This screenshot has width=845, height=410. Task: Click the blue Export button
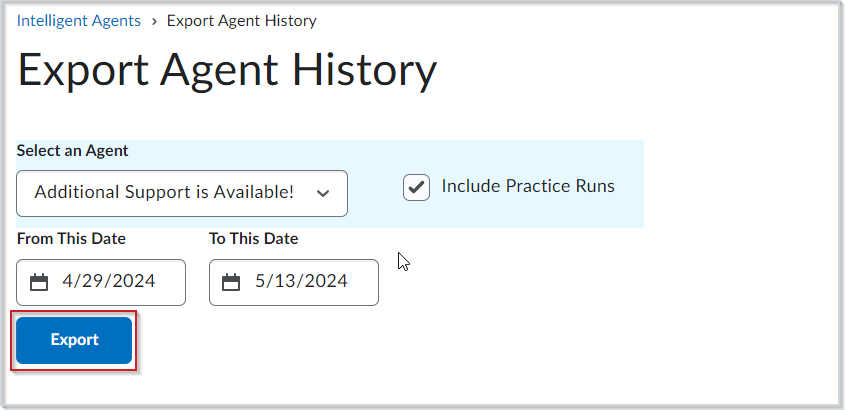click(x=74, y=340)
